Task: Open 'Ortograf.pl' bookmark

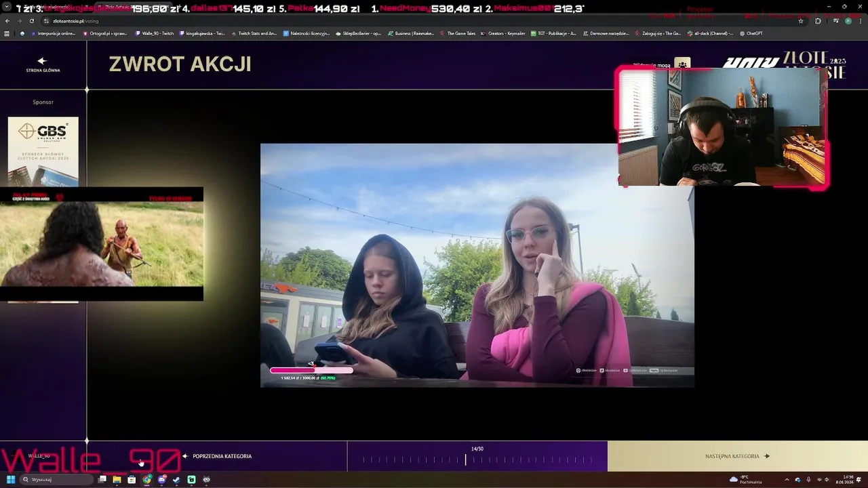Action: (x=105, y=33)
